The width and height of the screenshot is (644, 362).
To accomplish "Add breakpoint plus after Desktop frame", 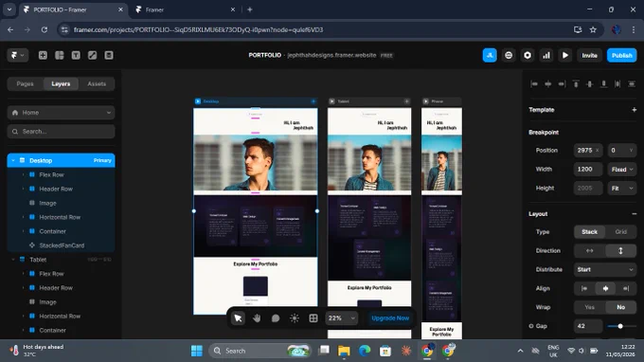I will [x=313, y=101].
